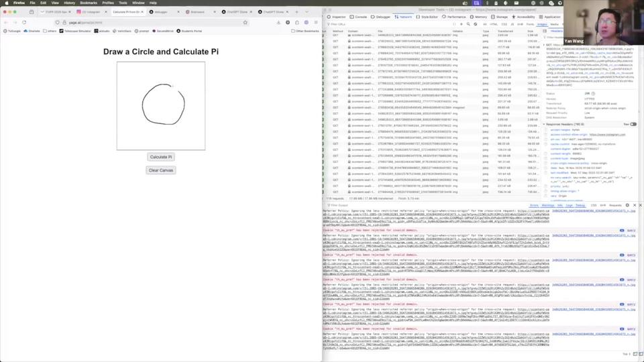The height and width of the screenshot is (362, 644).
Task: Toggle the Media request type filter
Action: pyautogui.click(x=554, y=24)
